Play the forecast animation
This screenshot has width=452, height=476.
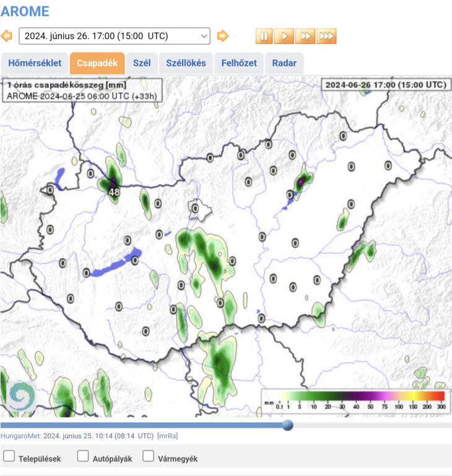(x=284, y=36)
